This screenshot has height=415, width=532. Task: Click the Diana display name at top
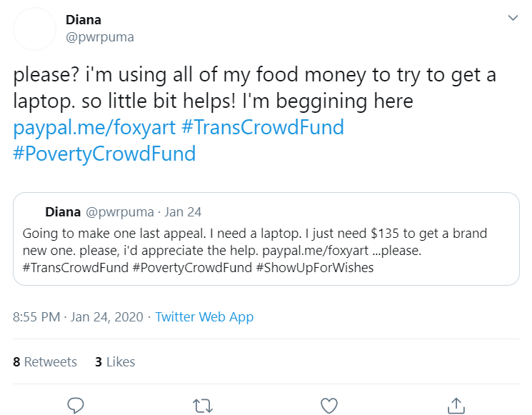pyautogui.click(x=84, y=20)
